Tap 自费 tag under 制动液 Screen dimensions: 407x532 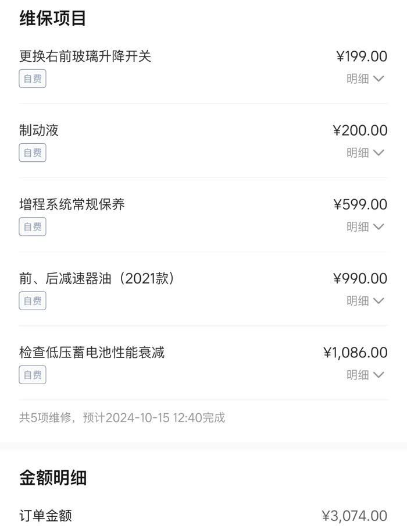pyautogui.click(x=33, y=152)
